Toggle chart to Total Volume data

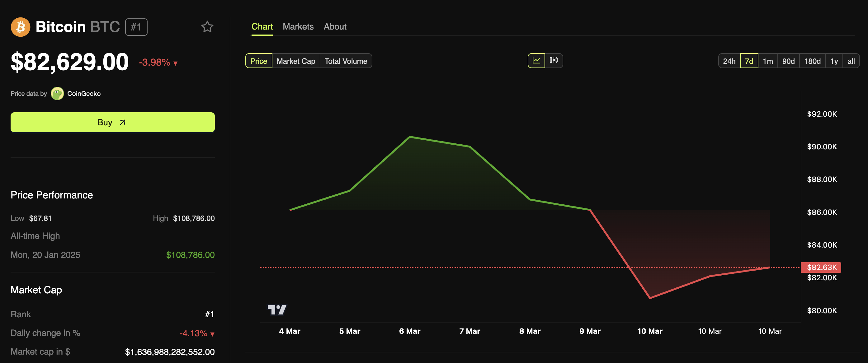346,61
